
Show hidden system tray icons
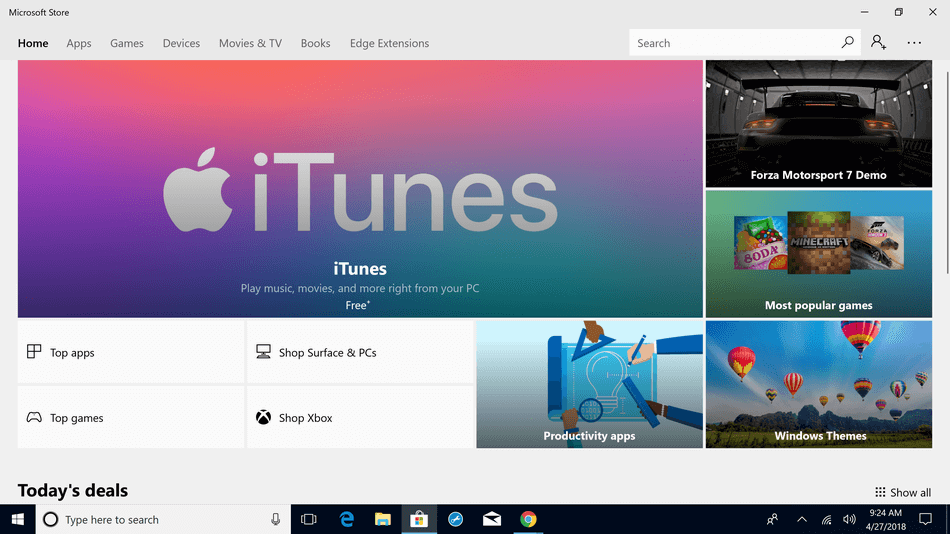click(802, 519)
